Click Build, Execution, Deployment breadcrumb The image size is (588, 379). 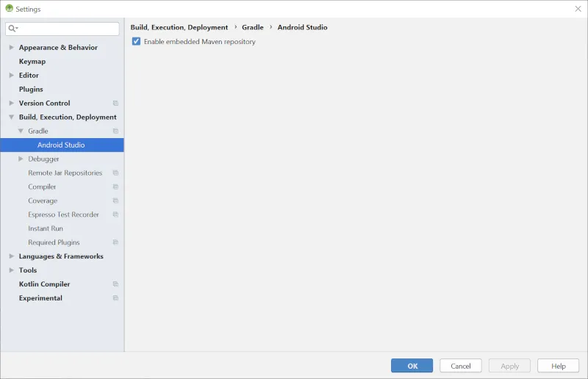(x=179, y=27)
